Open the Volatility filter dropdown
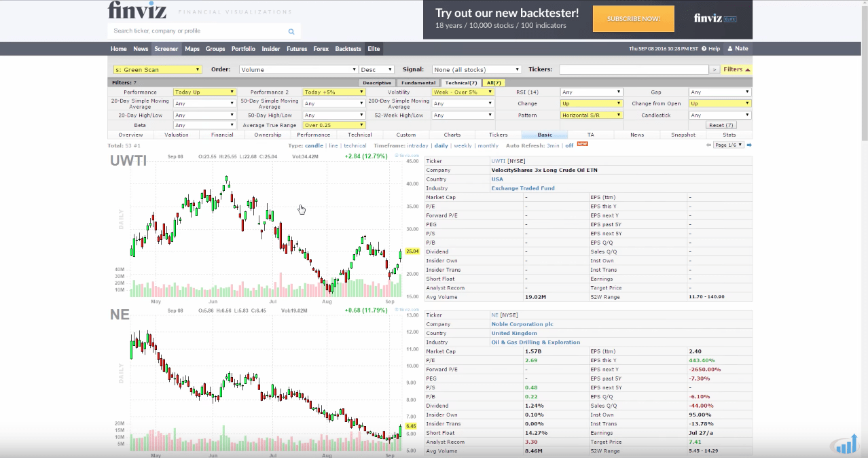Screen dimensions: 868x458 (463, 92)
